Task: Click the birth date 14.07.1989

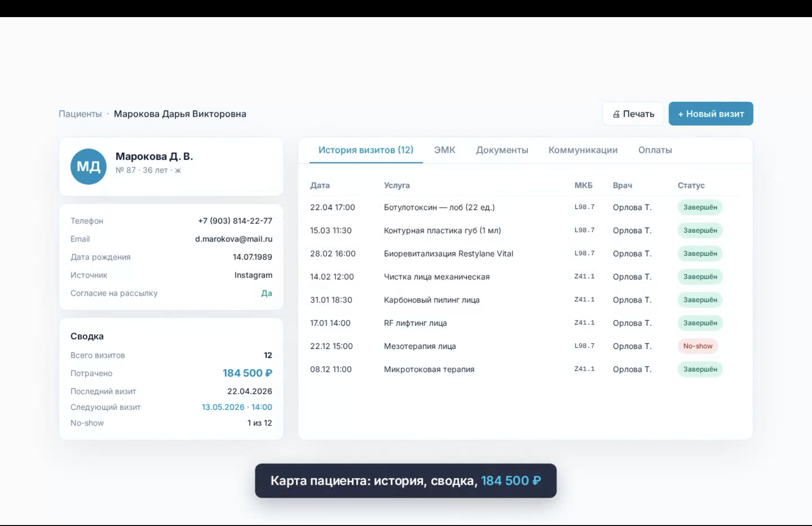Action: pos(252,257)
